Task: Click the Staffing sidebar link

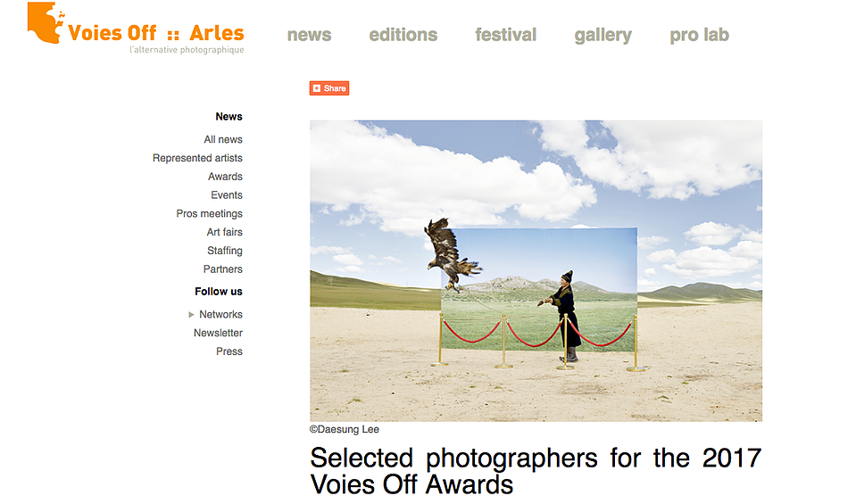Action: 224,251
